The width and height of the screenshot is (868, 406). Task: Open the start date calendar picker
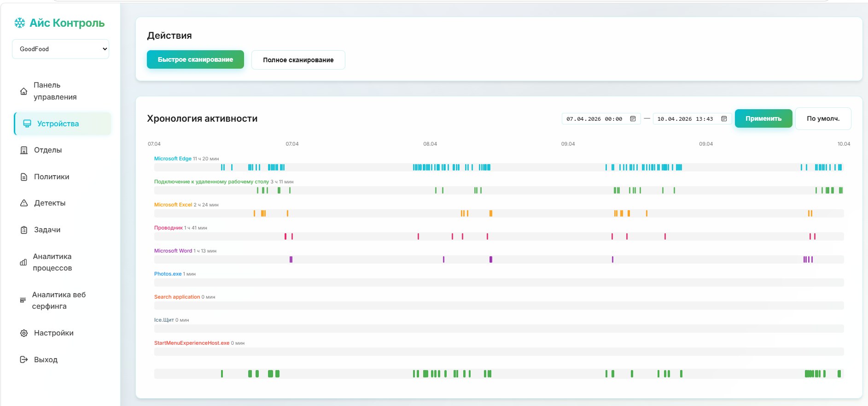pyautogui.click(x=633, y=119)
